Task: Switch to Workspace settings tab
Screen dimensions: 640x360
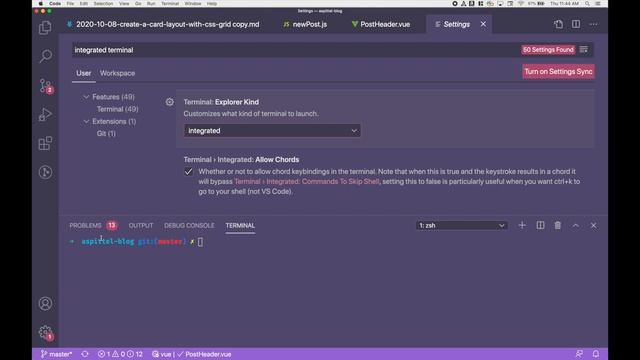Action: pyautogui.click(x=118, y=73)
